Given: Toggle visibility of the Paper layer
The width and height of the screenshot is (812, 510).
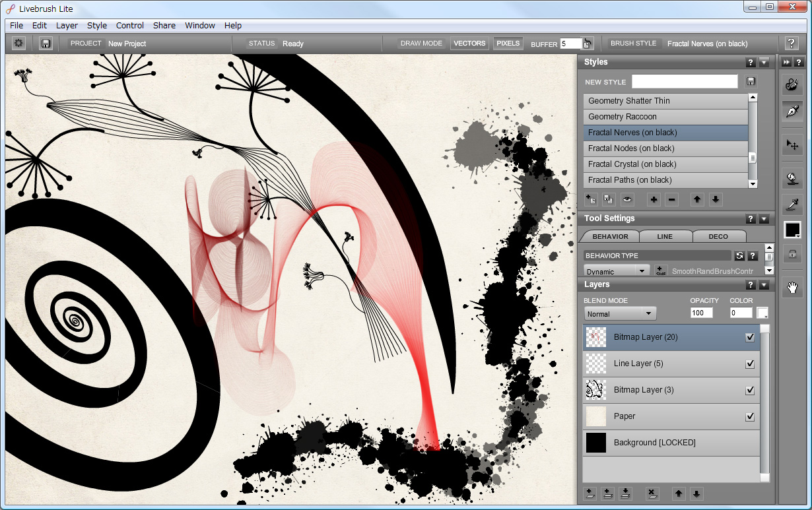Looking at the screenshot, I should click(750, 416).
